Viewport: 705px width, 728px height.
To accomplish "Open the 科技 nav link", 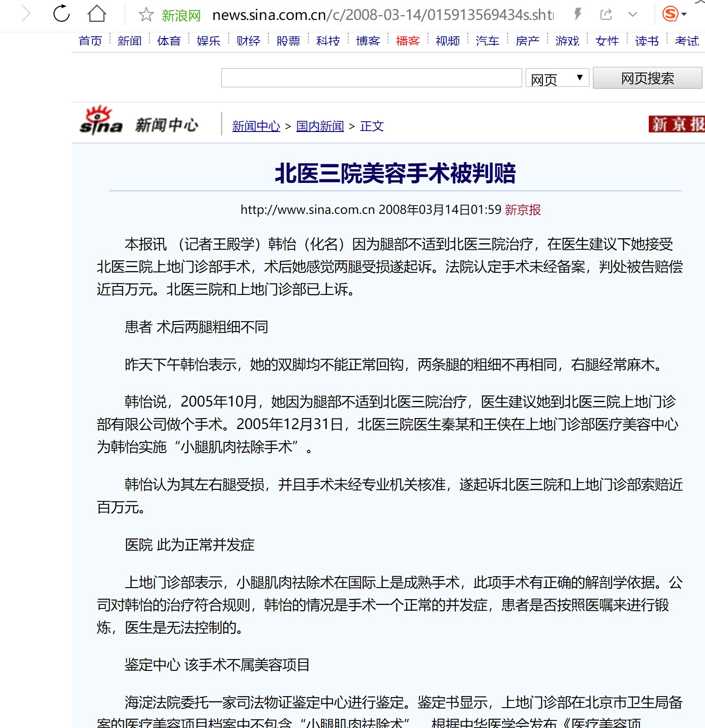I will 328,41.
